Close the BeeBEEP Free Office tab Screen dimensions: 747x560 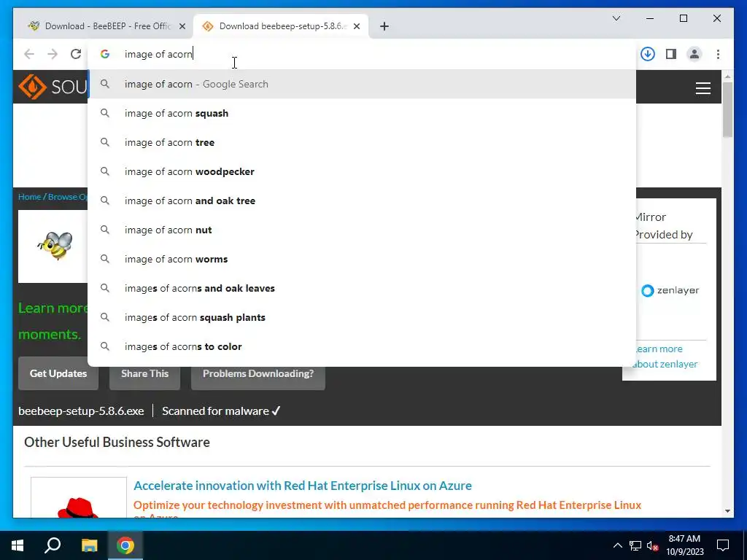[182, 26]
